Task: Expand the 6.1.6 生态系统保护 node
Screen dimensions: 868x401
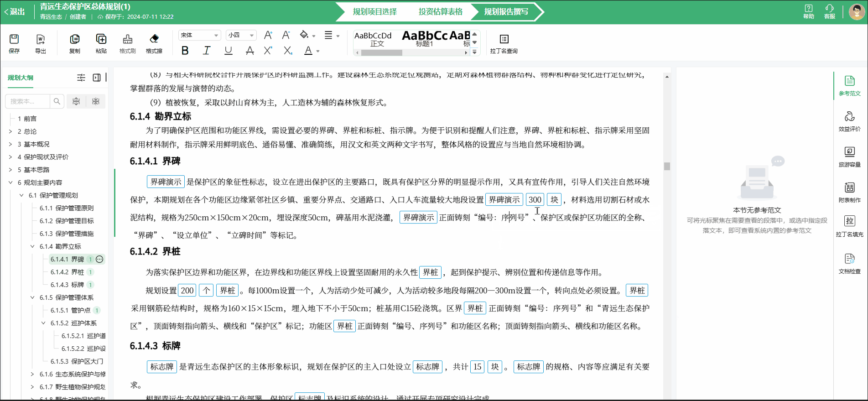Action: click(x=32, y=374)
